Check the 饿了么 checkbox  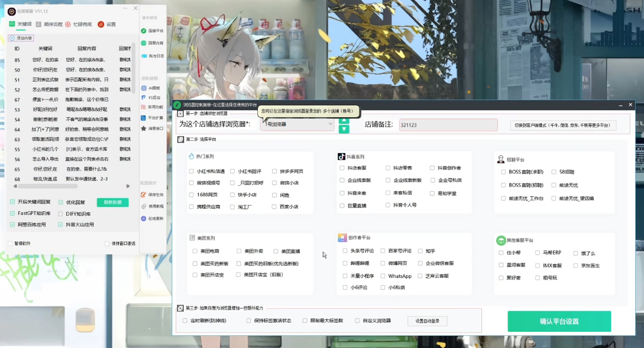click(576, 253)
